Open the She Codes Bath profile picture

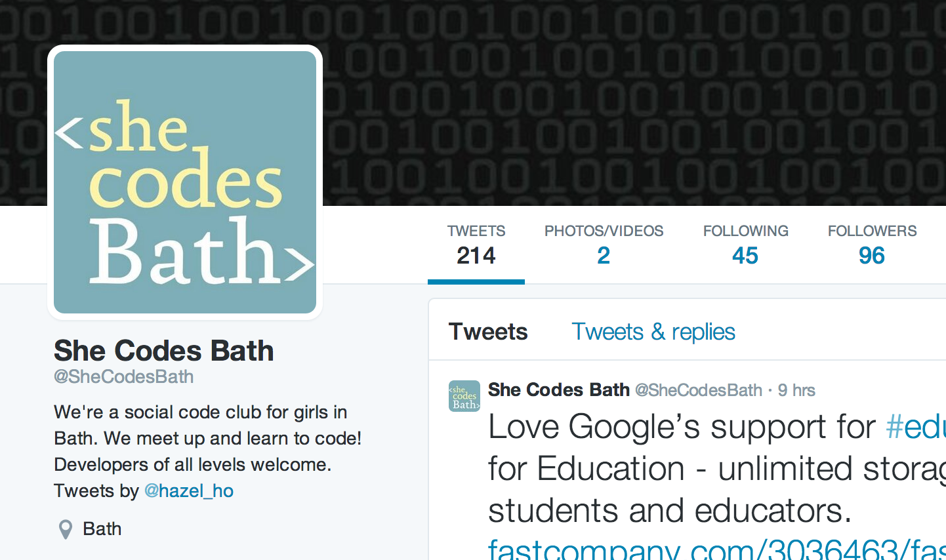click(x=185, y=182)
